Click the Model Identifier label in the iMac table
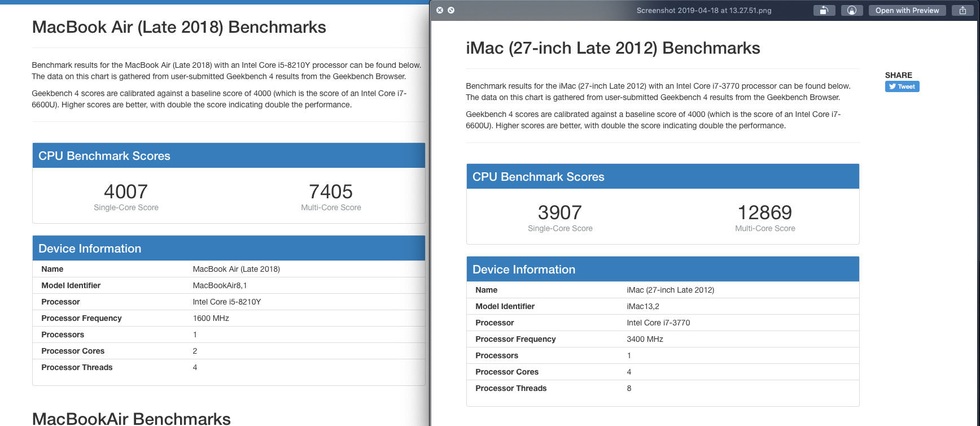Screen dimensions: 980x426 pos(505,306)
